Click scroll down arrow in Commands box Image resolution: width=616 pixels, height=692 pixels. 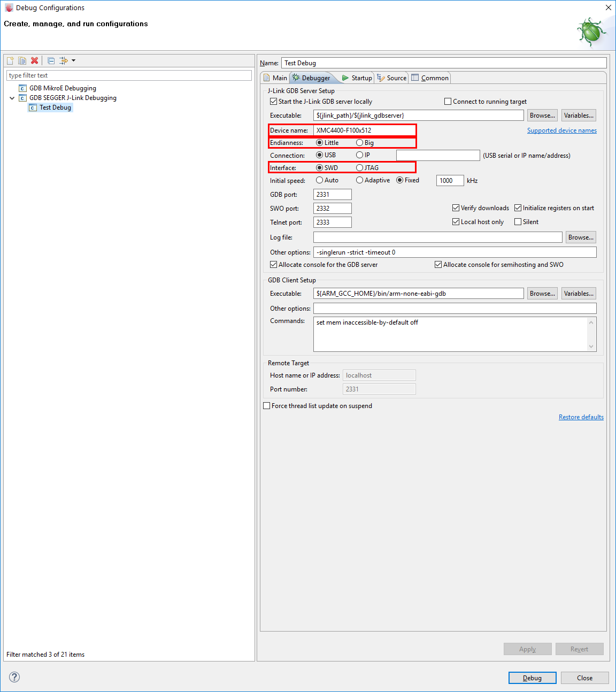coord(591,346)
